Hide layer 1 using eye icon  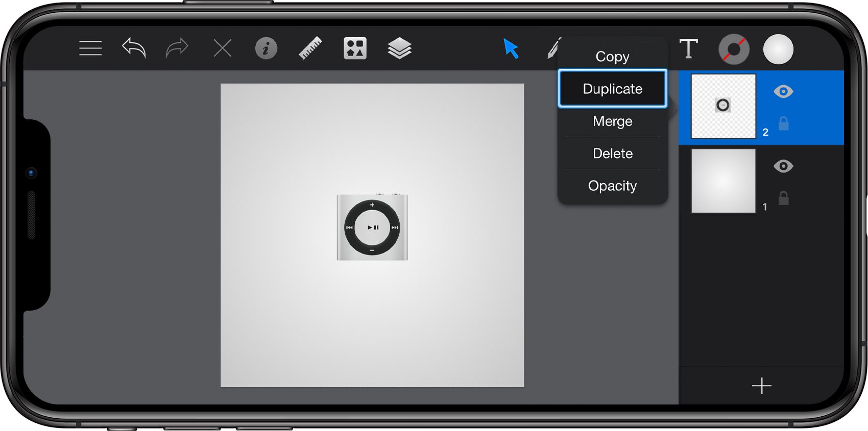click(783, 166)
